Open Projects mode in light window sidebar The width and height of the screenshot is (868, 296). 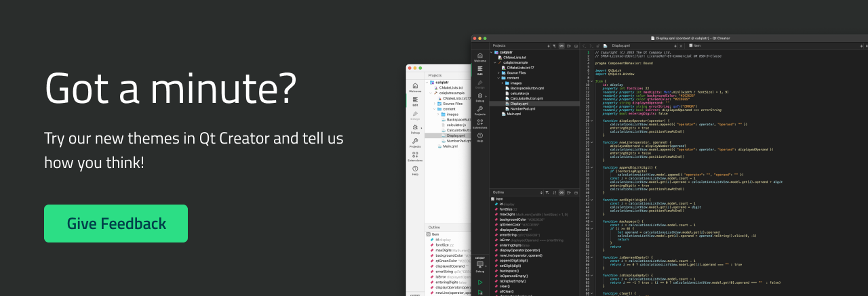coord(415,143)
